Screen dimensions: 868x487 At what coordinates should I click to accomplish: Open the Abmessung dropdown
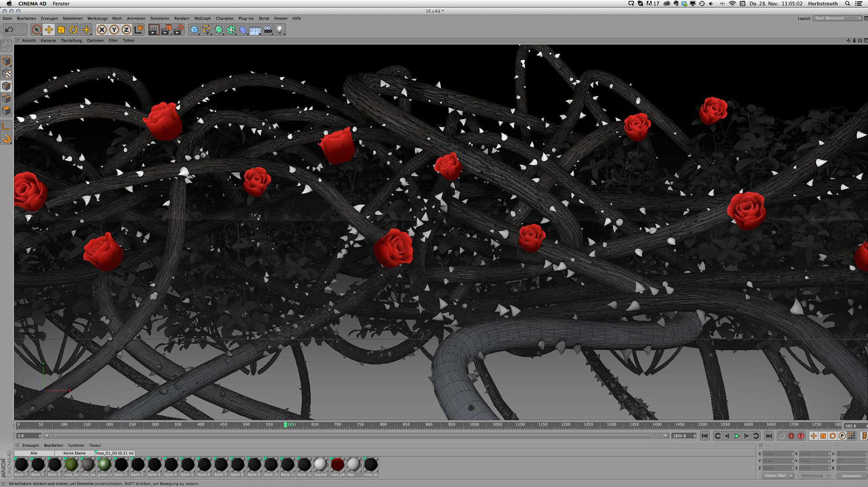pyautogui.click(x=815, y=476)
